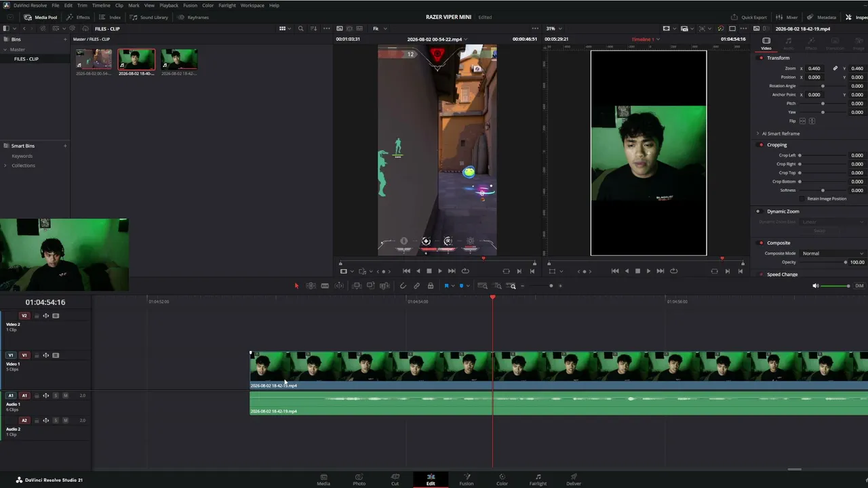Open Media Pool sort options
The image size is (868, 488).
(313, 28)
